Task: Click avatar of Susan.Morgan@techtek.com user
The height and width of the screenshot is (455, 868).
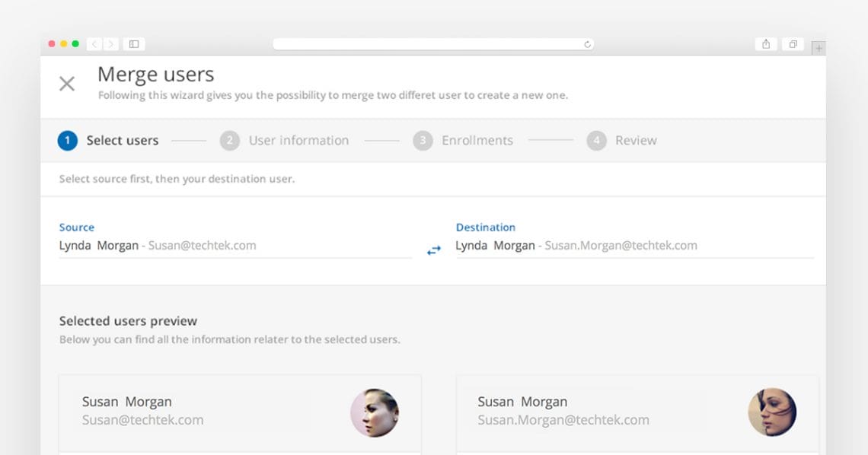Action: [772, 412]
